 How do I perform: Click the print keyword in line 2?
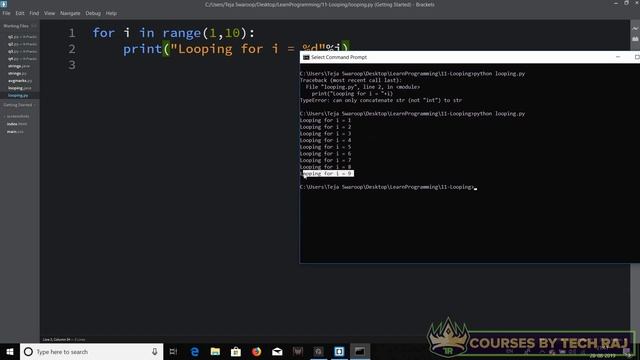(x=142, y=49)
